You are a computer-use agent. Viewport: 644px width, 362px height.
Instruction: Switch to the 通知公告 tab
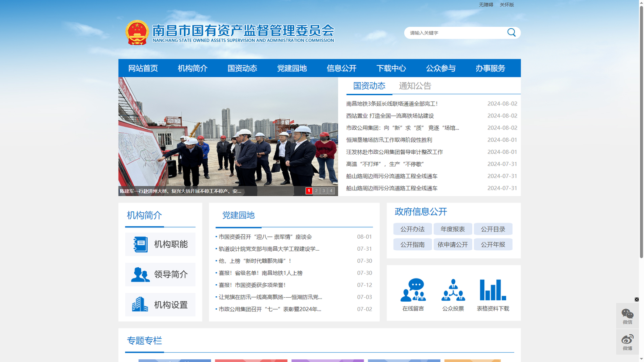point(415,86)
